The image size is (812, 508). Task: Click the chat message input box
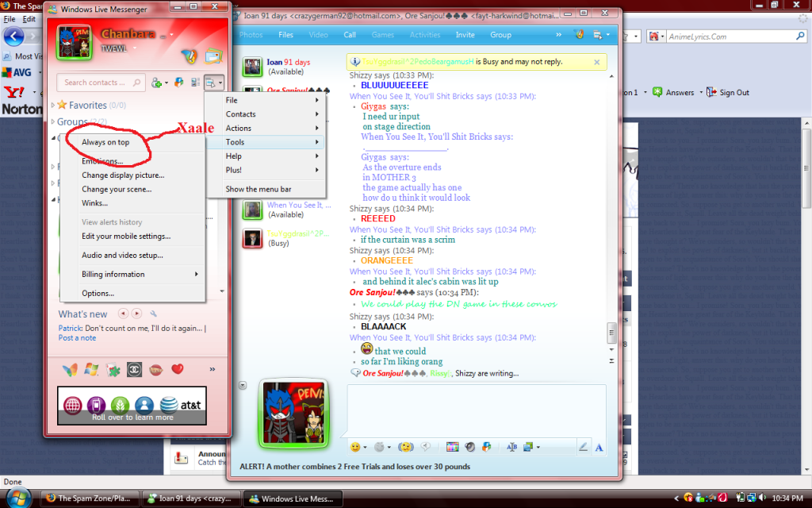pyautogui.click(x=477, y=410)
